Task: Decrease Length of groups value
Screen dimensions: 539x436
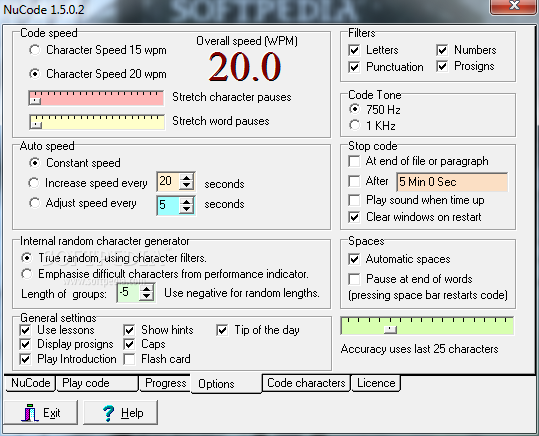Action: click(147, 297)
